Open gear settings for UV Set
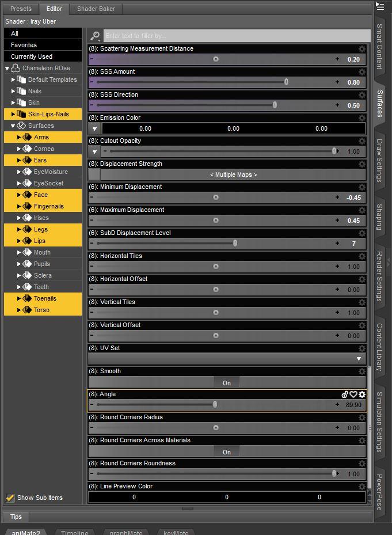Viewport: 392px width, 535px height. pos(361,348)
